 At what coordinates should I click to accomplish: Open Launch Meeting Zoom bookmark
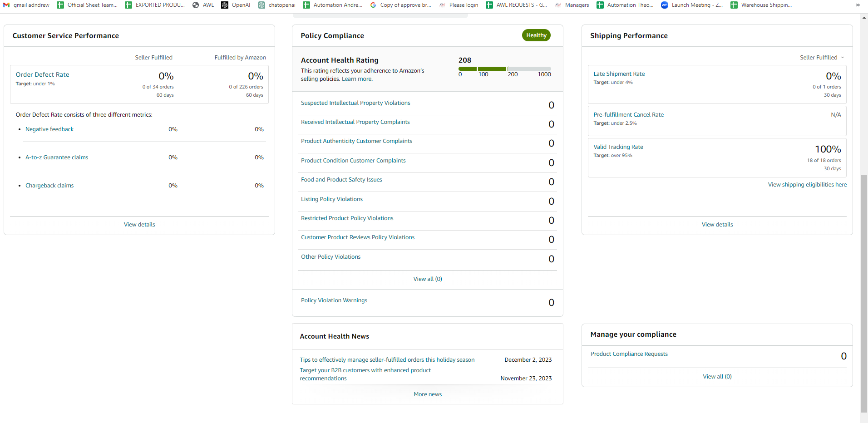[x=692, y=5]
